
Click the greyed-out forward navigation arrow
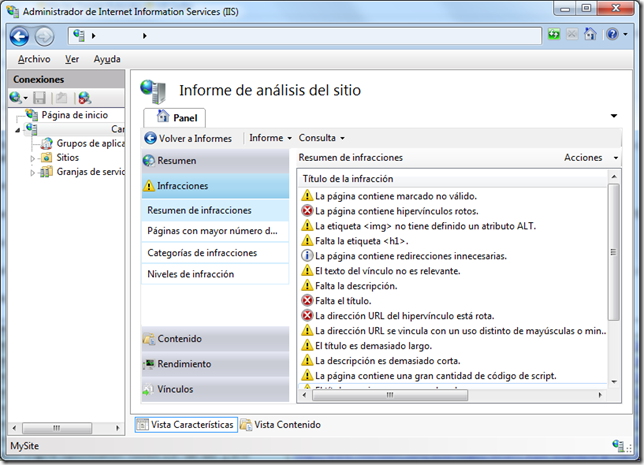(44, 37)
